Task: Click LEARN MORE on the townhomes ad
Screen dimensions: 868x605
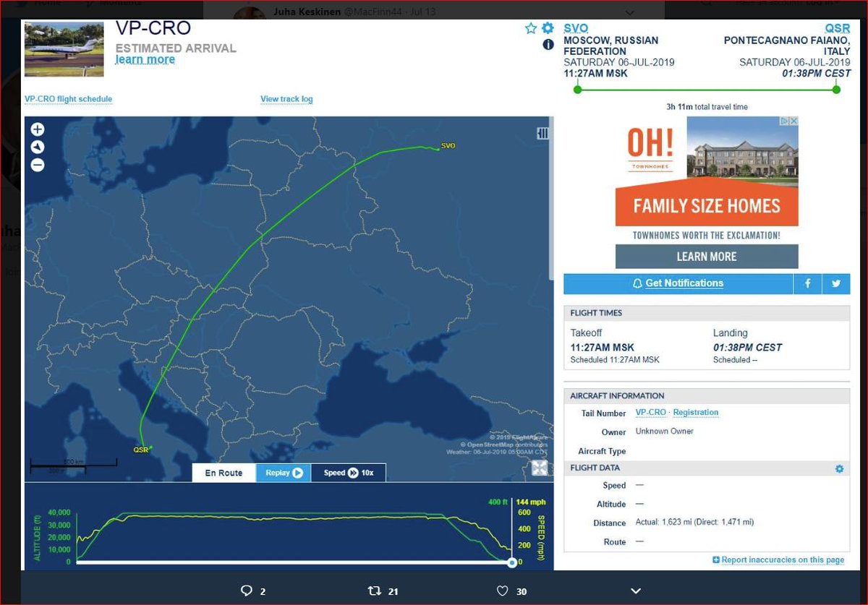Action: [x=707, y=257]
